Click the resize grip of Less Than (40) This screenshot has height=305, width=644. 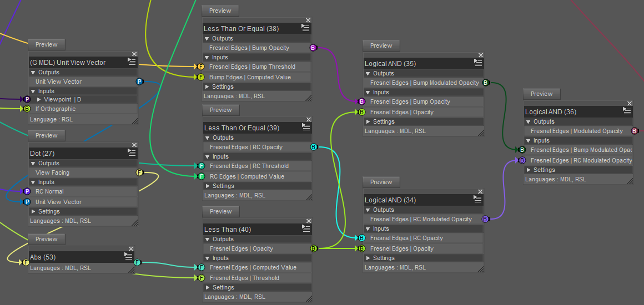(309, 298)
